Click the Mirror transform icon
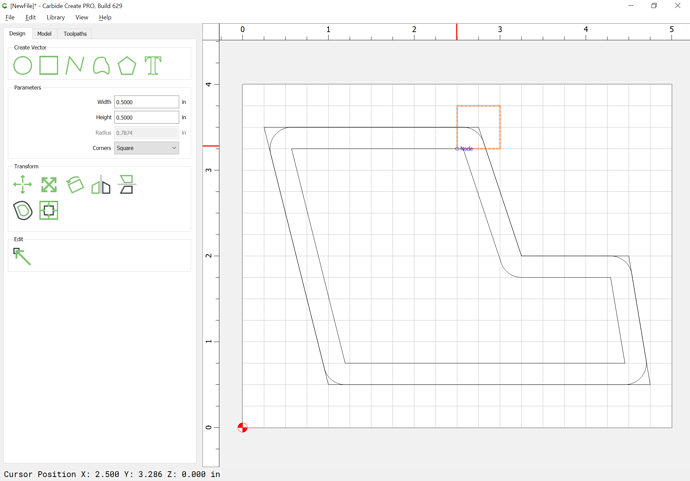 click(x=101, y=185)
